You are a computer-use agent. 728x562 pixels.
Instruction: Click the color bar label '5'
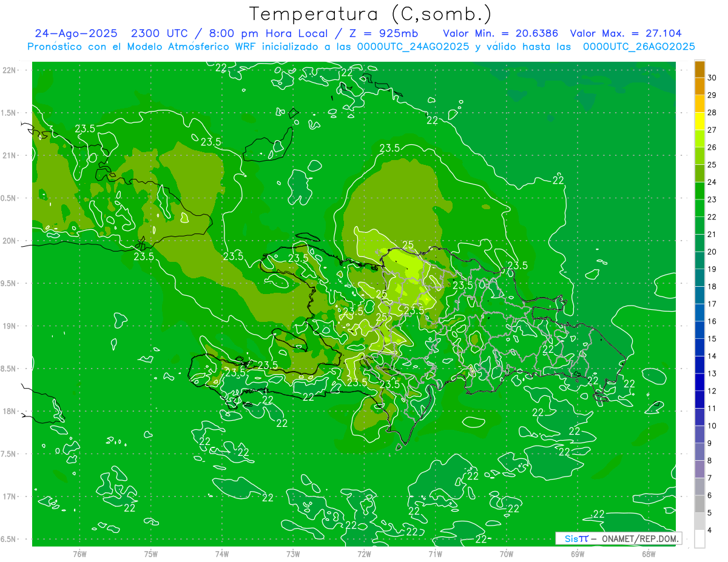point(710,513)
